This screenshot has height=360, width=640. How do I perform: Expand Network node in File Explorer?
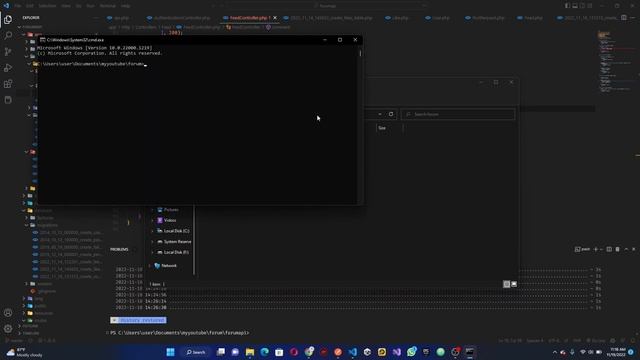point(150,266)
